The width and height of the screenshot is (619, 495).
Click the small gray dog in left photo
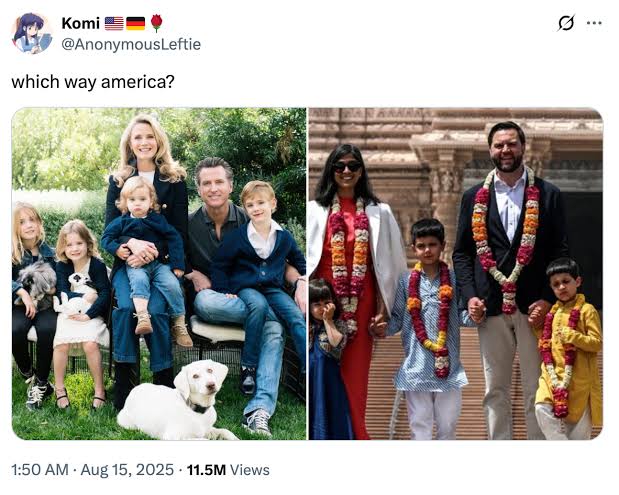38,283
